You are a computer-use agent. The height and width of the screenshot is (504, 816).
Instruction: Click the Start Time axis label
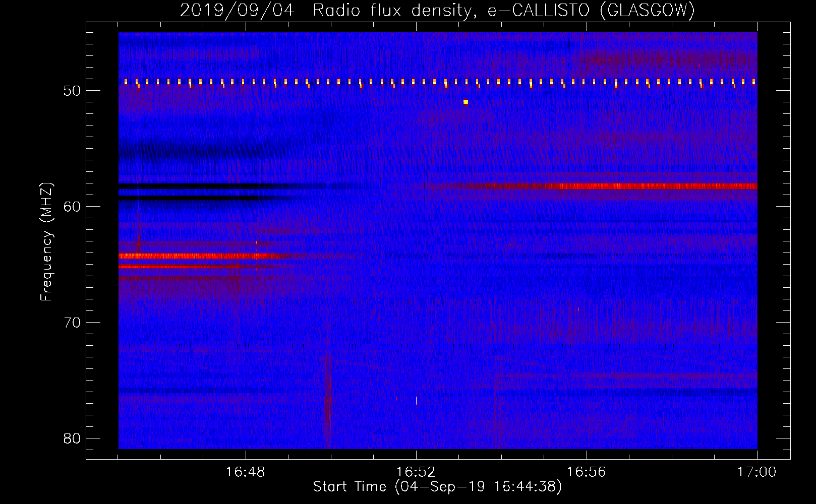pos(437,486)
